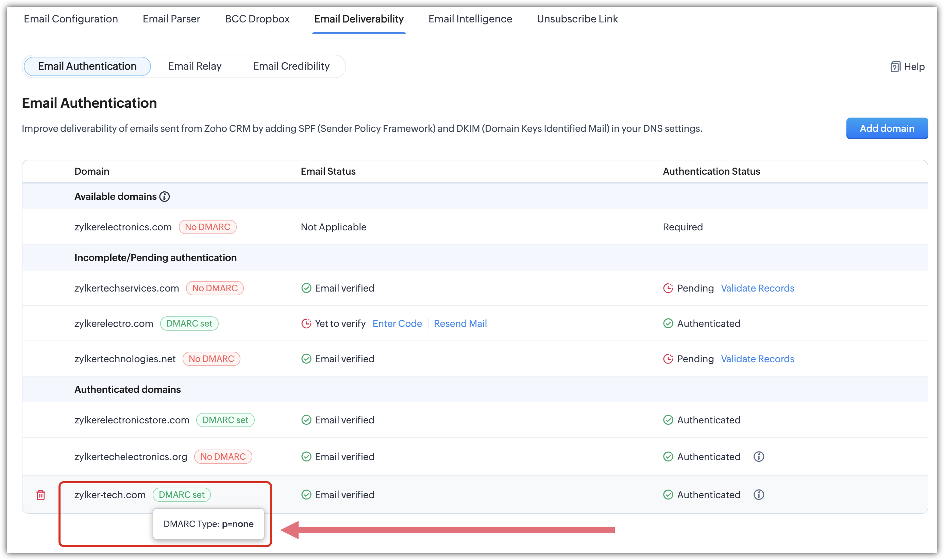
Task: Open the Email Configuration tab
Action: (x=71, y=19)
